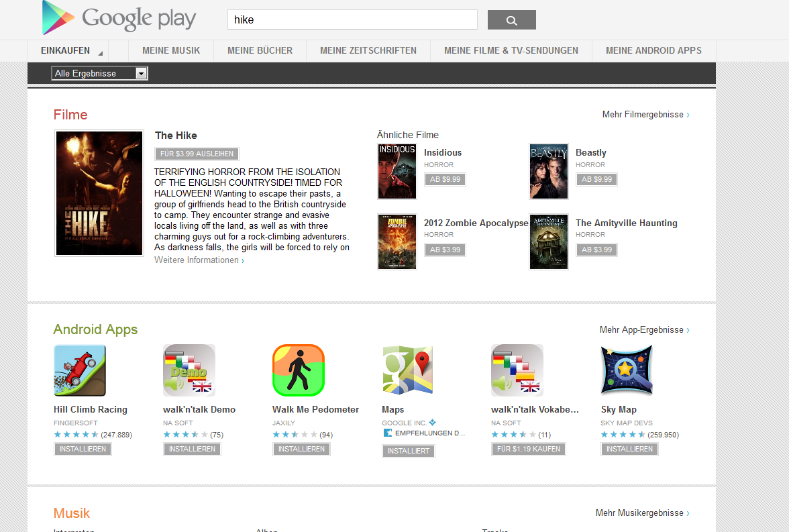Expand Weitere Informationen for The Hike
The height and width of the screenshot is (532, 789).
(x=199, y=260)
